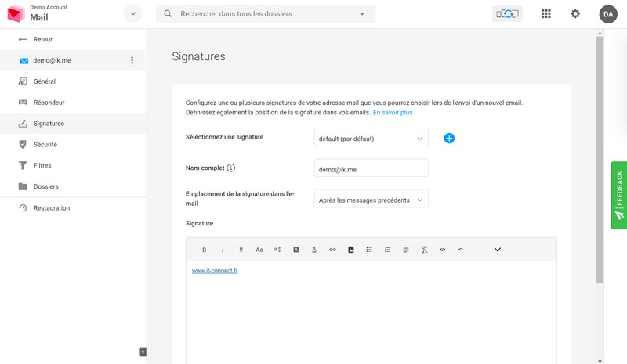Show the Nom complet info tooltip icon
This screenshot has height=364, width=627.
[231, 168]
